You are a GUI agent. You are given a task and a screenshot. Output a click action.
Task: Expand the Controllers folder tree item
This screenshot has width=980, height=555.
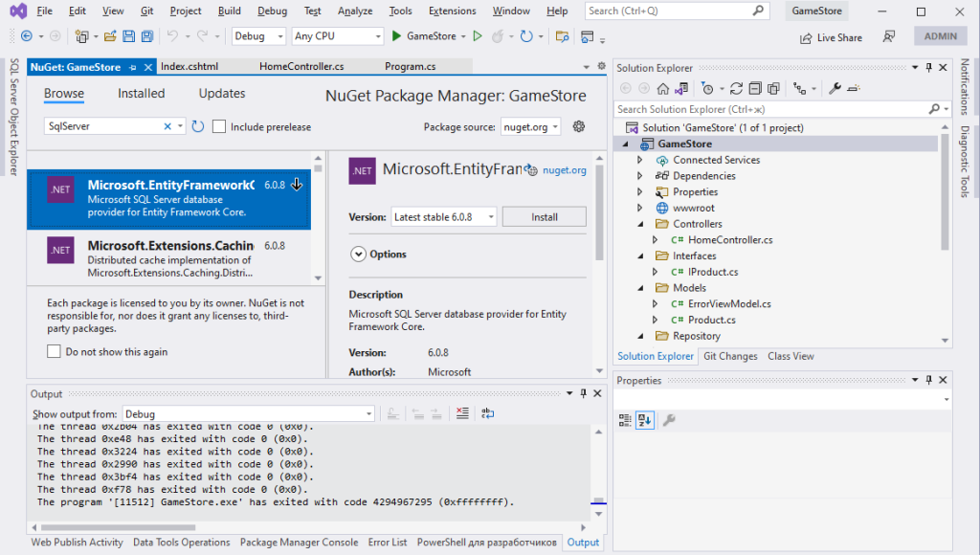(639, 223)
